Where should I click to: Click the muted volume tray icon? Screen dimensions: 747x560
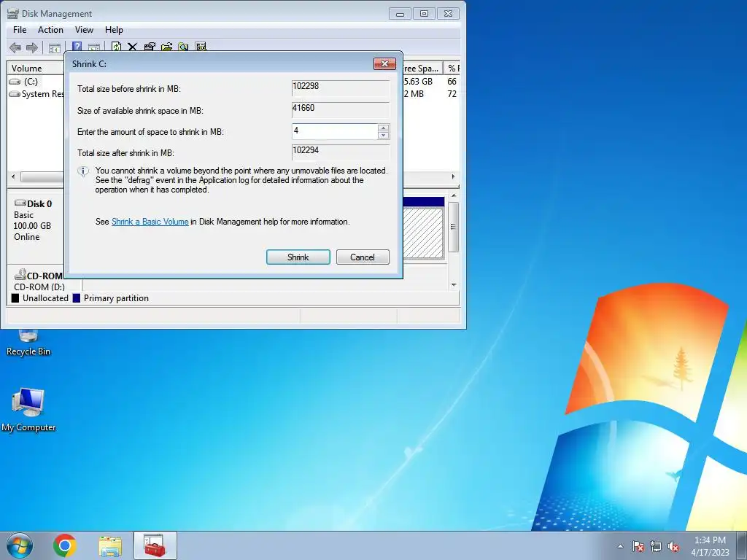click(x=673, y=546)
